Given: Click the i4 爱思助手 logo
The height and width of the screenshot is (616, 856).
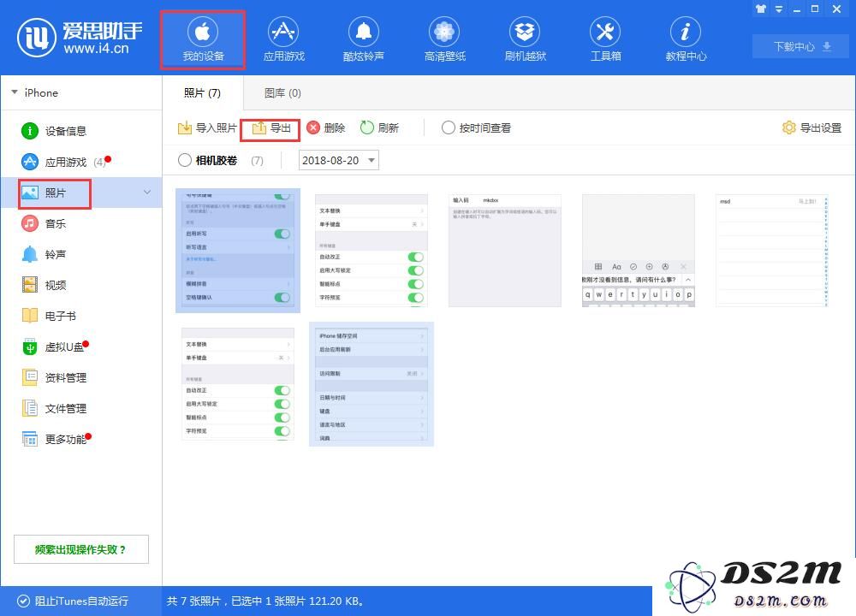Looking at the screenshot, I should (x=80, y=38).
